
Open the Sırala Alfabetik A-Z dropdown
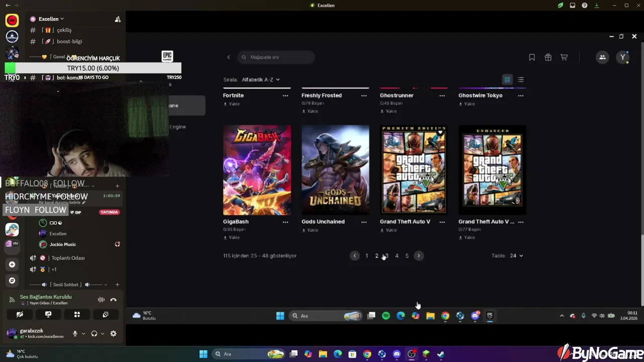click(261, 79)
